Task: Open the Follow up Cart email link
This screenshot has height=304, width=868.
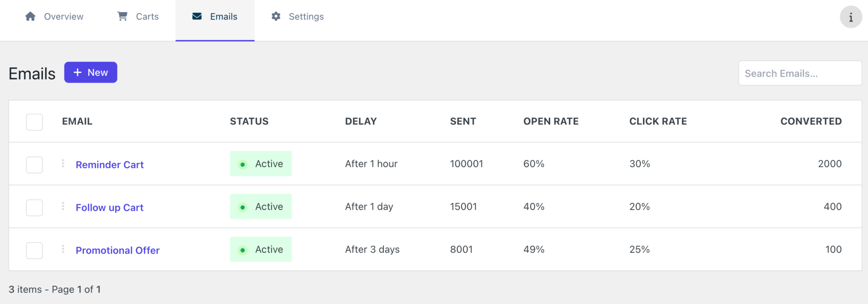Action: point(109,207)
